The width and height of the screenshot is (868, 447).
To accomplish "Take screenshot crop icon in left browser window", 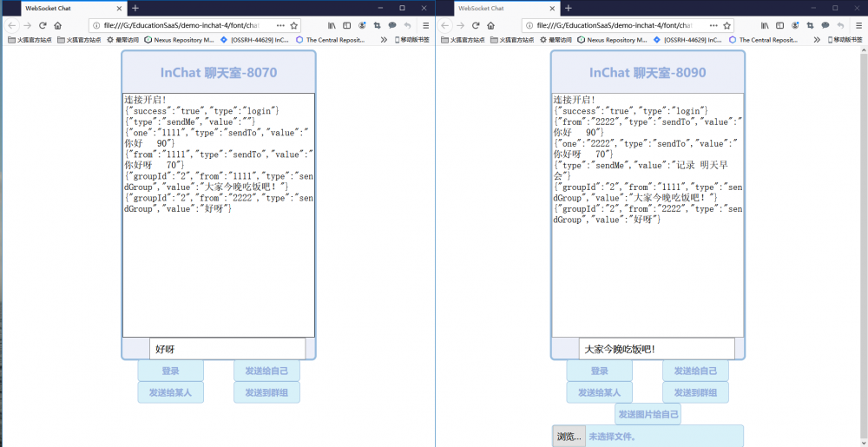I will click(377, 25).
